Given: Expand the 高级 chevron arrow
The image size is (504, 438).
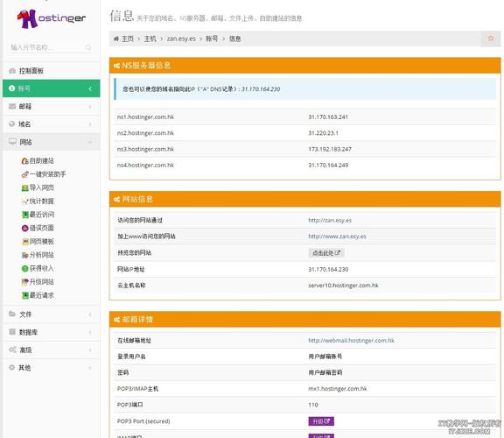Looking at the screenshot, I should [x=90, y=350].
